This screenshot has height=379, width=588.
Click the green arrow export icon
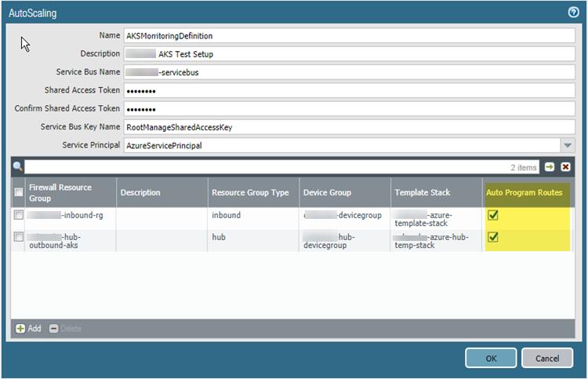click(550, 167)
